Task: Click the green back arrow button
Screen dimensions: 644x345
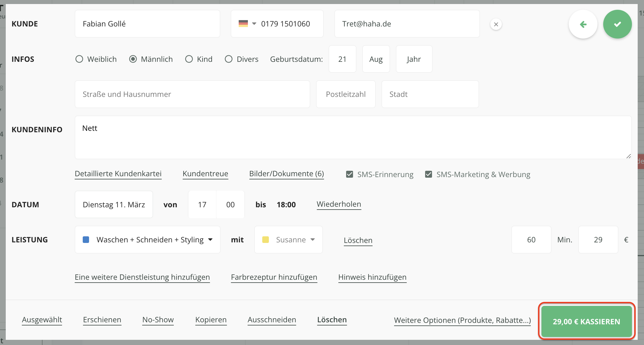Action: 583,24
